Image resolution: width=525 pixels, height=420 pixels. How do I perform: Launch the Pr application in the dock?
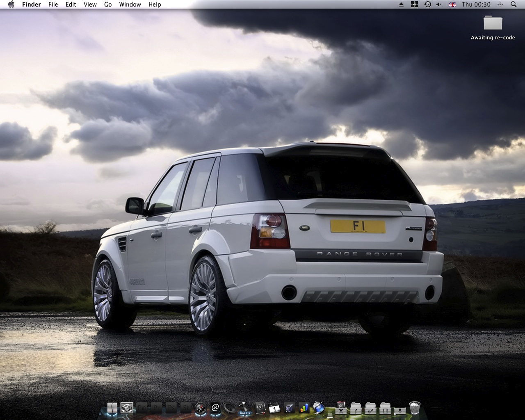[156, 408]
